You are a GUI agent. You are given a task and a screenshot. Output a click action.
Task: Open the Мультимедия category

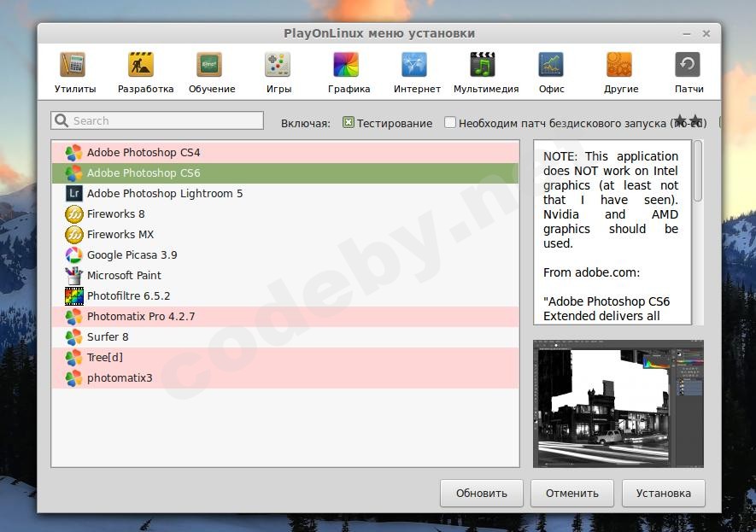tap(485, 73)
